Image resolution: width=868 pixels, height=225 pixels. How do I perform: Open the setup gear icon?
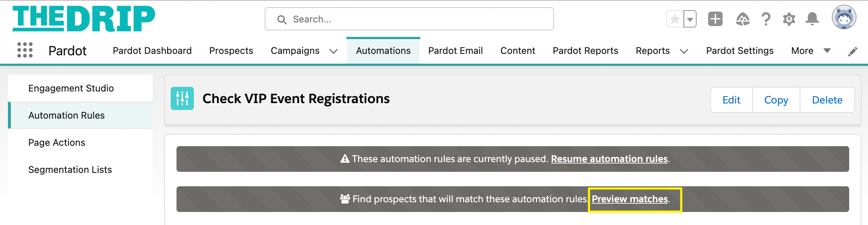click(789, 19)
